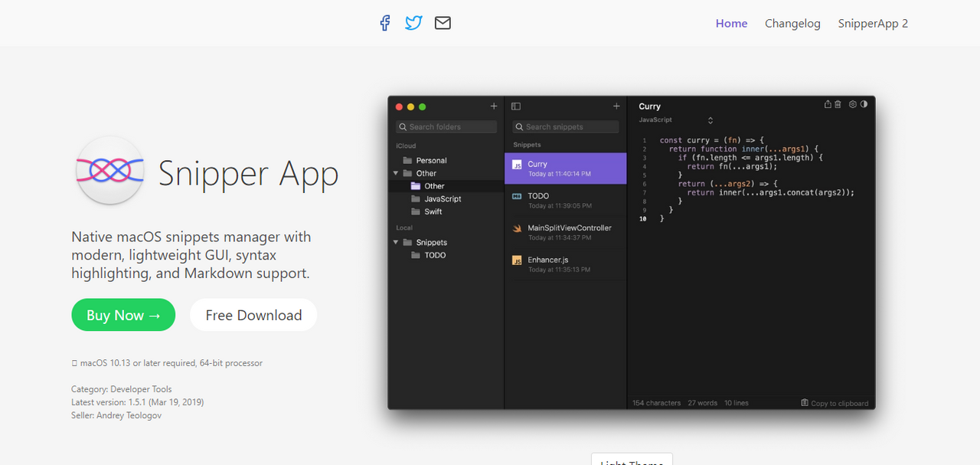Open the settings gear icon
The height and width of the screenshot is (465, 980).
click(853, 104)
